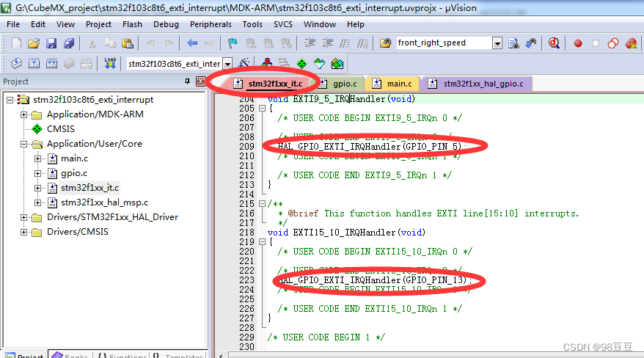Open Select Software Packs icon
This screenshot has width=644, height=358.
point(320,64)
